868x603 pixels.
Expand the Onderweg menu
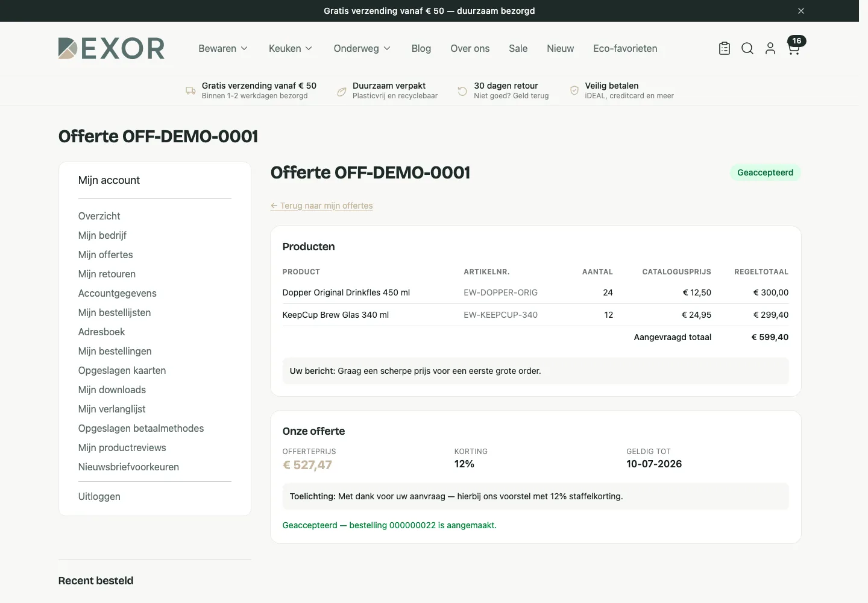pos(362,48)
